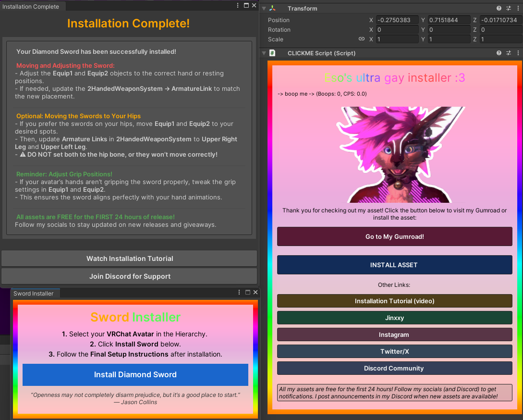This screenshot has width=523, height=420.
Task: Close the Sword Installer window
Action: coord(255,292)
